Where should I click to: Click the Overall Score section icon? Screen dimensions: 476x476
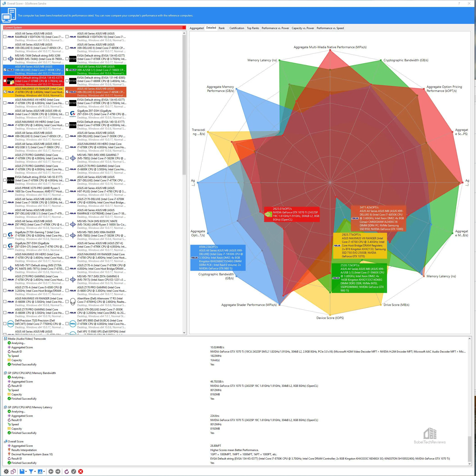[x=5, y=441]
